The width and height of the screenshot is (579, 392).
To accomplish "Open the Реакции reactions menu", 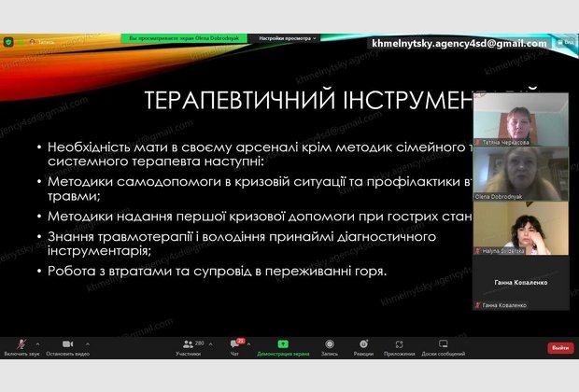I will (363, 348).
